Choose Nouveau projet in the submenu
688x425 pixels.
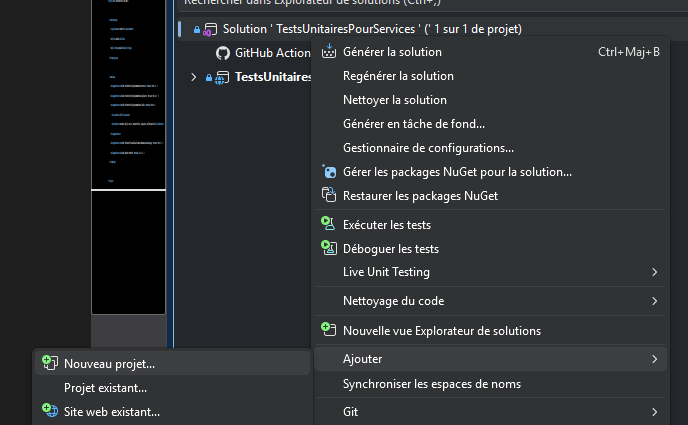[x=172, y=364]
